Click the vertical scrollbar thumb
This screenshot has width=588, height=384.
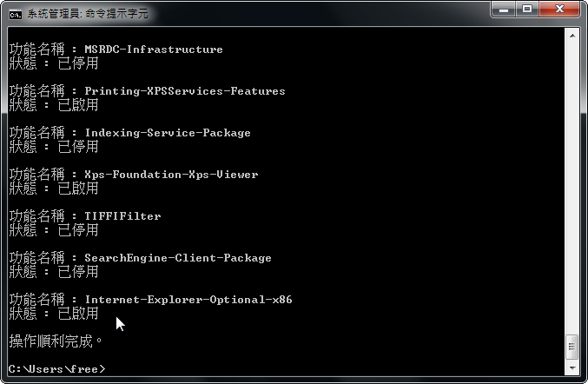click(x=572, y=347)
